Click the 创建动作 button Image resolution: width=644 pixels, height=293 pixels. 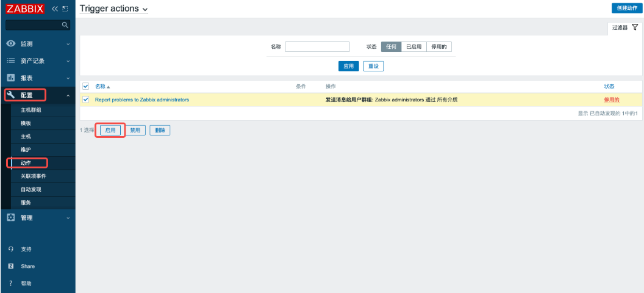(x=627, y=8)
